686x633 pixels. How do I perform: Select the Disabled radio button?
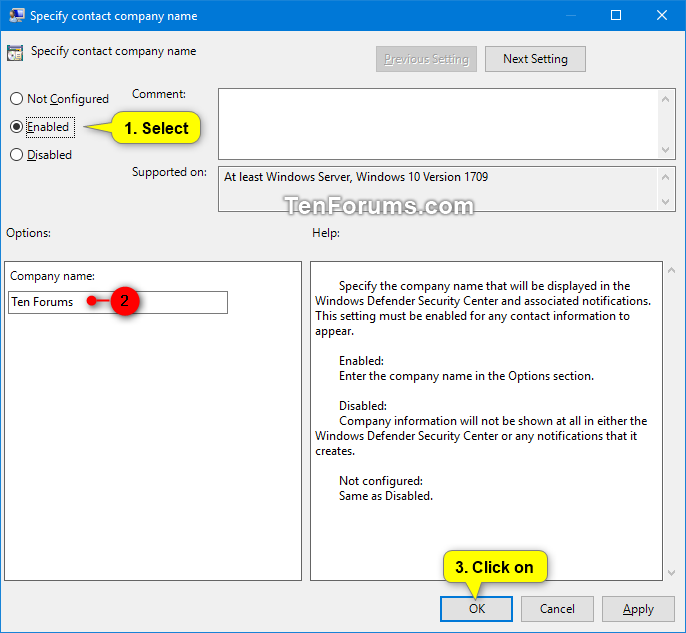17,155
